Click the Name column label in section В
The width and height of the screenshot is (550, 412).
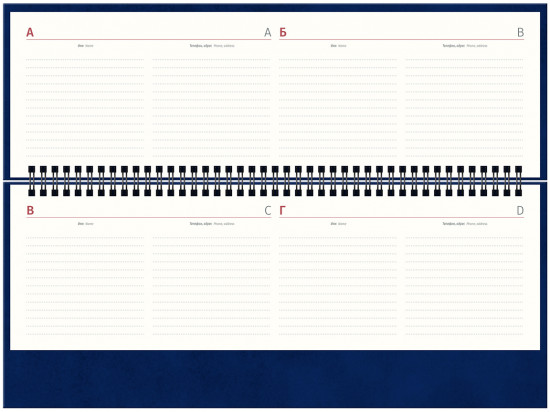point(86,223)
